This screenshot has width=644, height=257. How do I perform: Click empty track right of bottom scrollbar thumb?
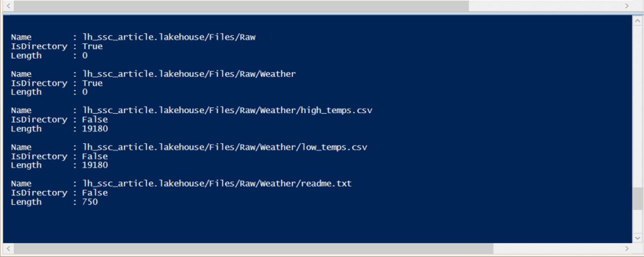click(x=557, y=249)
